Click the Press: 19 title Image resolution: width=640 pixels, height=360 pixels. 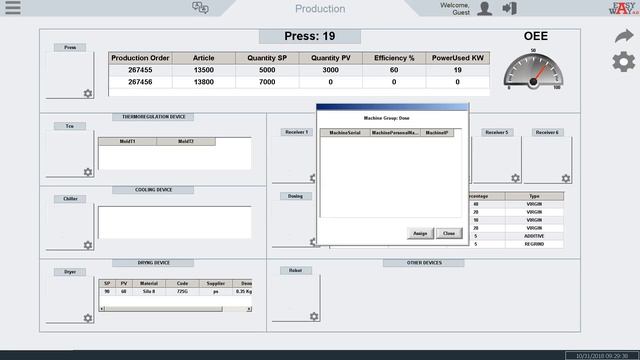[310, 36]
